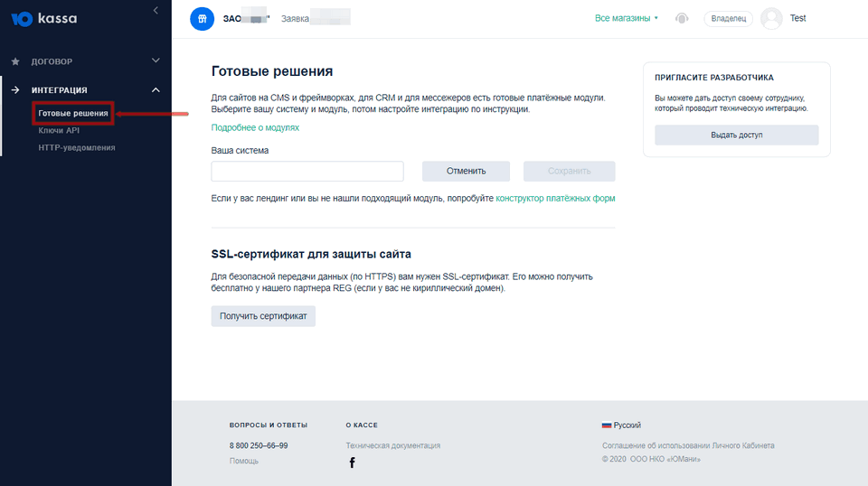868x486 pixels.
Task: Open support via the headset icon
Action: [x=682, y=18]
